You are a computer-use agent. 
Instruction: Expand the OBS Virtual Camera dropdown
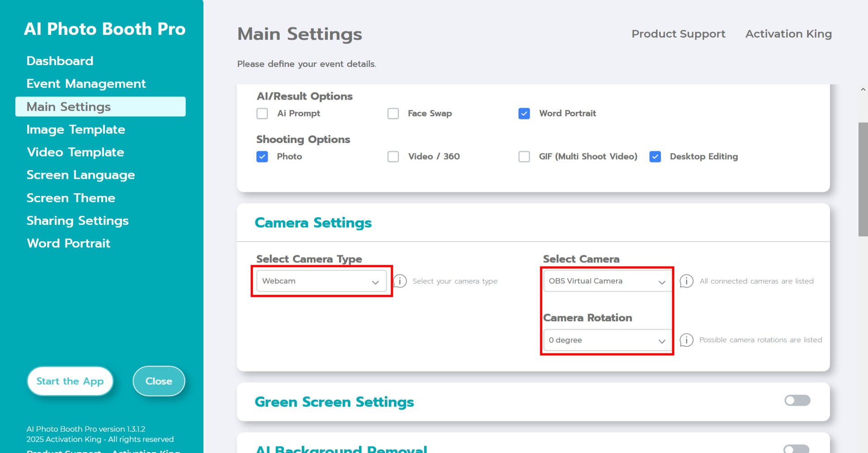(607, 281)
